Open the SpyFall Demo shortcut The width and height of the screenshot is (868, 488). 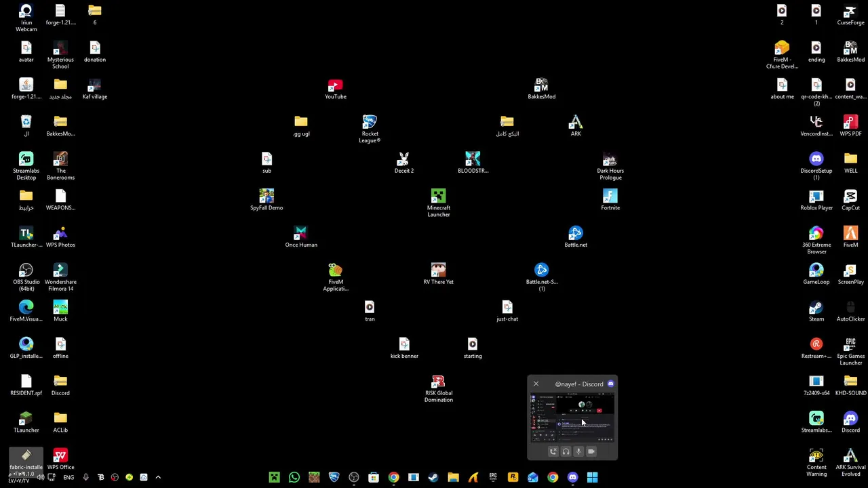point(267,200)
